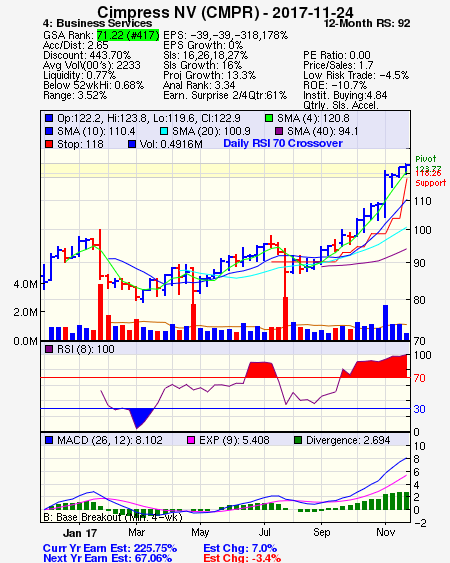Screen dimensions: 450x563
Task: Click the 'B: Base Breakout (Min. 4-wk)' note
Action: [x=113, y=517]
